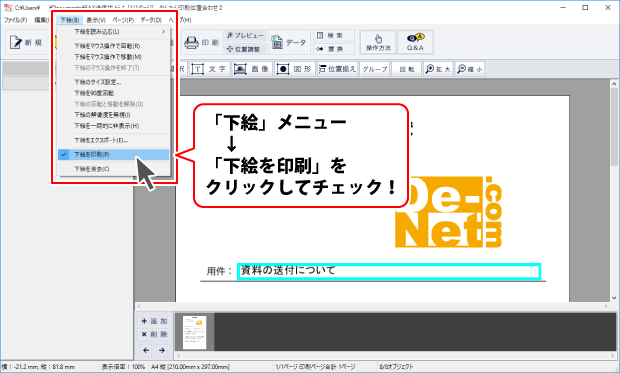Image resolution: width=620 pixels, height=373 pixels.
Task: Select the 図形 (Shape) object tool
Action: (294, 69)
